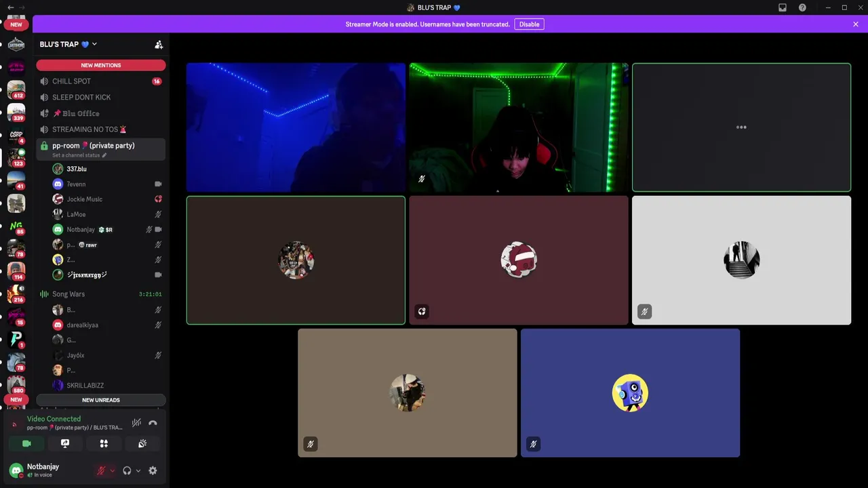Click invite people icon beside server name
Viewport: 868px width, 488px height.
159,45
